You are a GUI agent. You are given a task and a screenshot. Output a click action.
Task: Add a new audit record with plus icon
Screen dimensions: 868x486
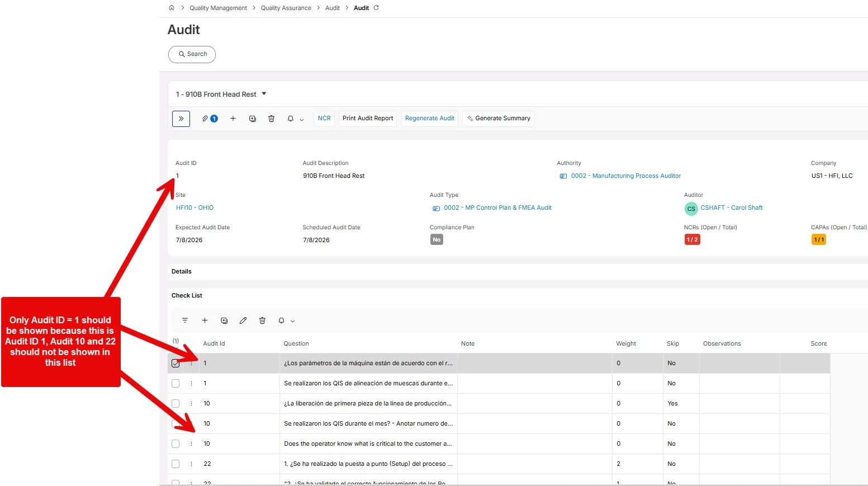click(x=233, y=119)
